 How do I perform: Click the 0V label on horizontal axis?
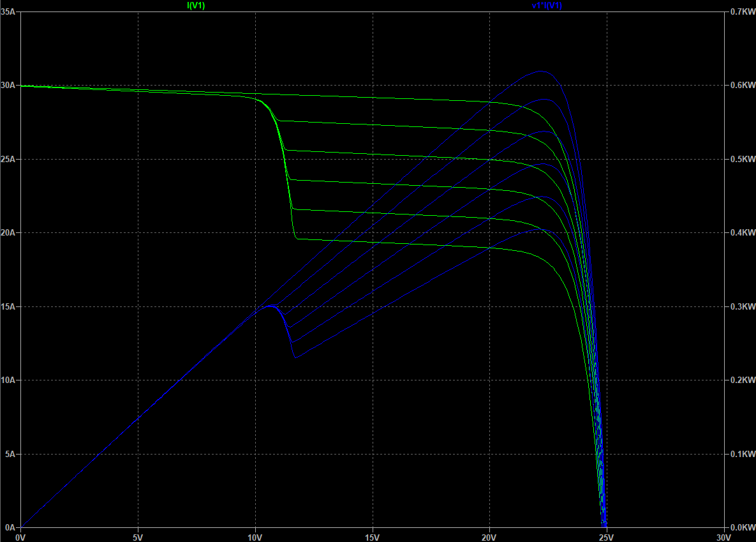tap(21, 538)
